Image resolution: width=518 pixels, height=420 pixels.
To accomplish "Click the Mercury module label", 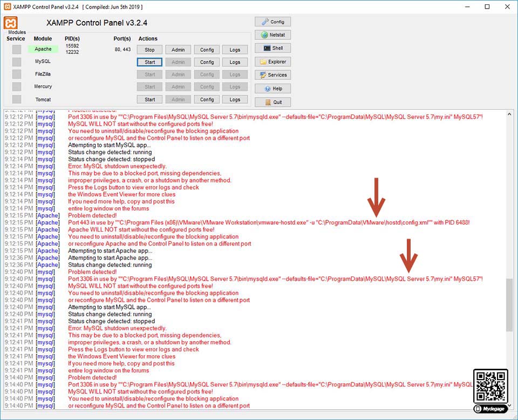I will [x=43, y=86].
